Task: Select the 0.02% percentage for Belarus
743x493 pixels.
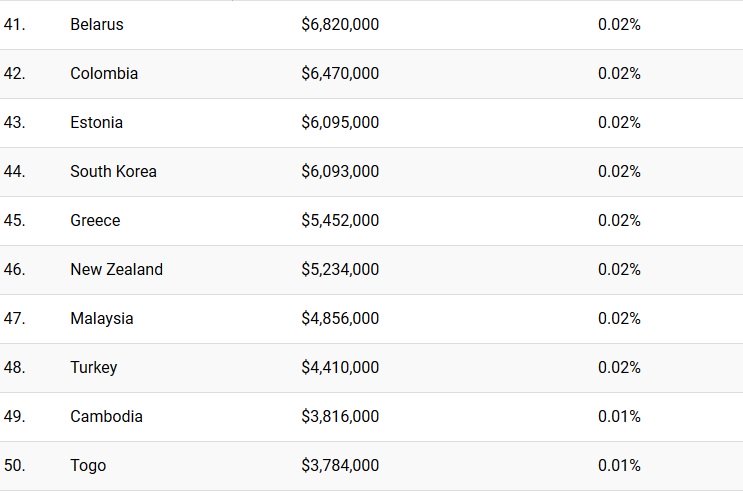Action: pos(619,24)
